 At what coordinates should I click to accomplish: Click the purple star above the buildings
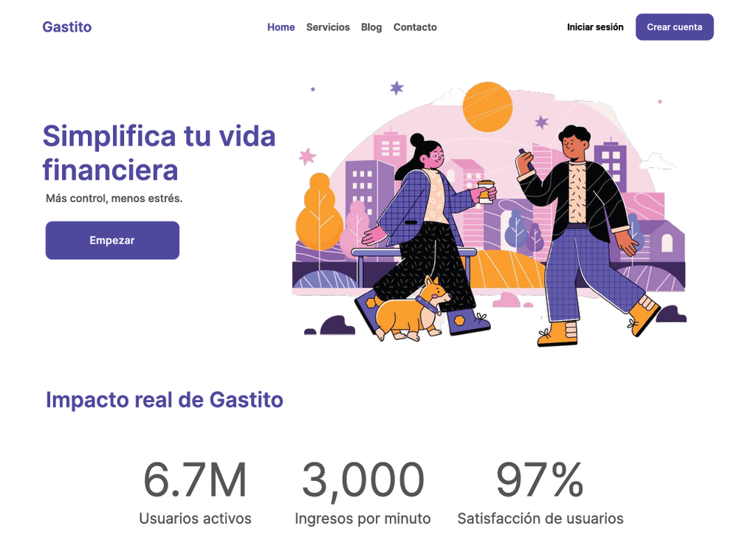pos(396,88)
